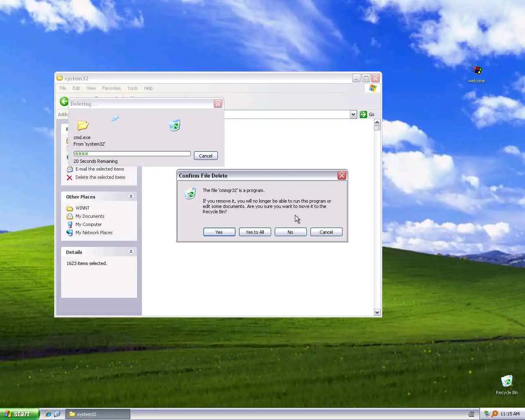Open the View menu
Viewport: 525px width, 420px height.
[91, 88]
